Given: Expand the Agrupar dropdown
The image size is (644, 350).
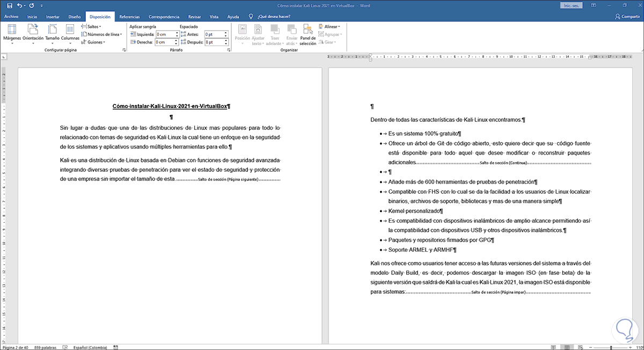Looking at the screenshot, I should 330,34.
